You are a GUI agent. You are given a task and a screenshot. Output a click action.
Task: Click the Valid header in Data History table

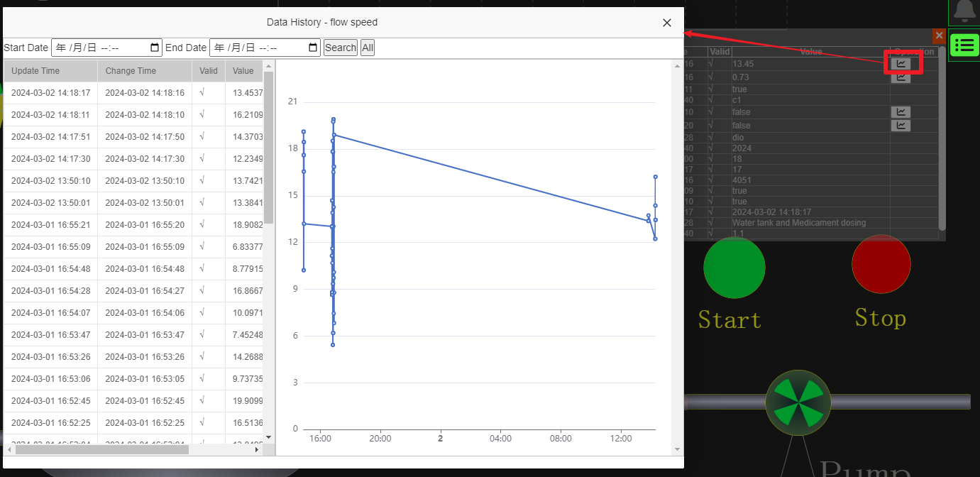pyautogui.click(x=209, y=71)
